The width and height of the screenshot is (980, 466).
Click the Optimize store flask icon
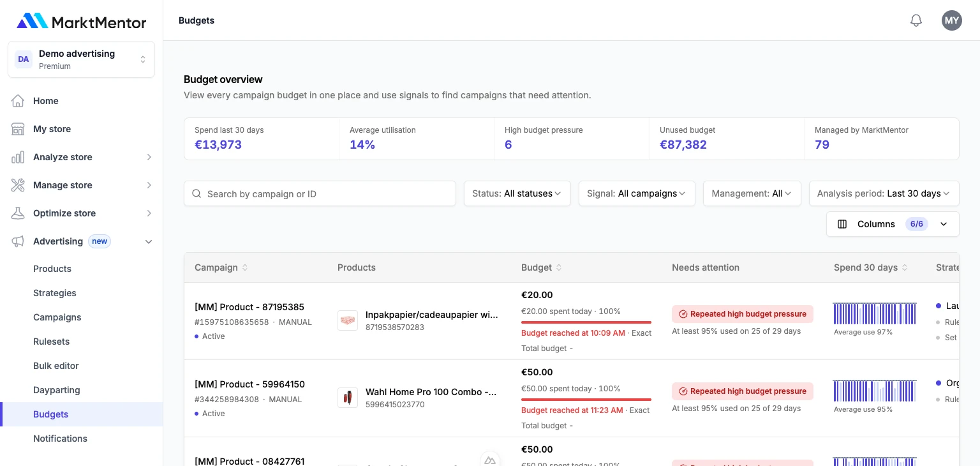[x=18, y=213]
